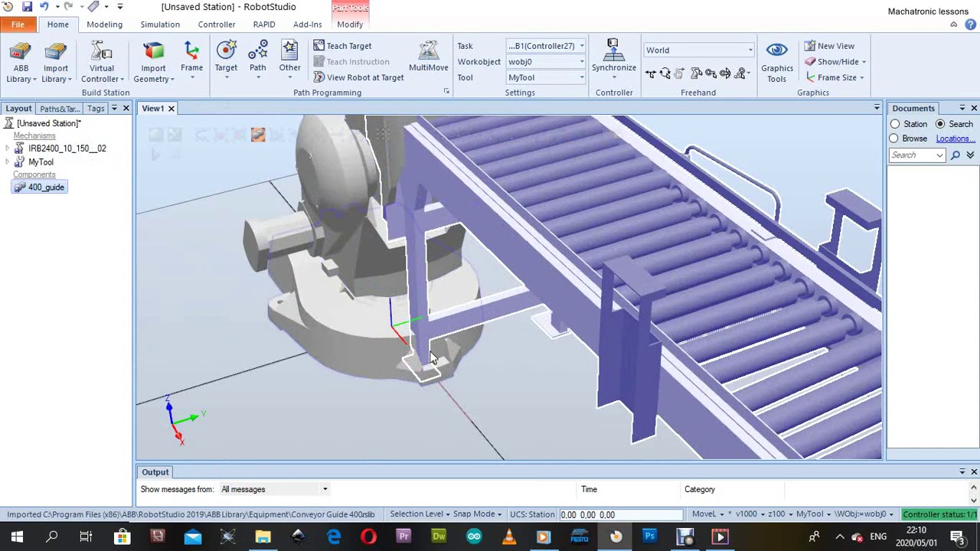
Task: Open the Modify part tools tab
Action: coord(350,24)
